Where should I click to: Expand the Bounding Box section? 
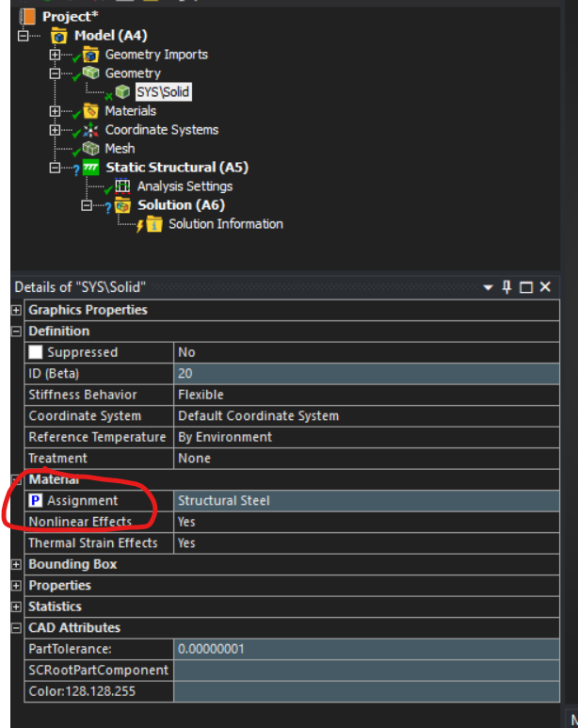pyautogui.click(x=16, y=564)
